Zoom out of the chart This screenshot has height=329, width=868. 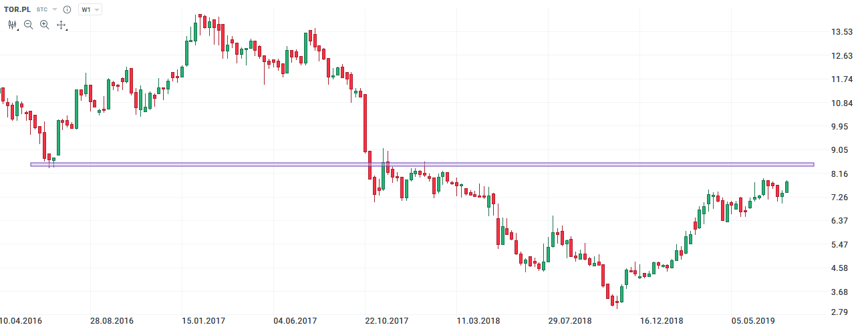[x=29, y=25]
